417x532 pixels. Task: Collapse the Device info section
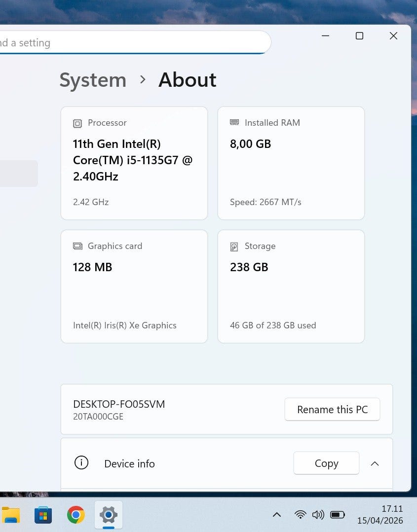pyautogui.click(x=375, y=463)
